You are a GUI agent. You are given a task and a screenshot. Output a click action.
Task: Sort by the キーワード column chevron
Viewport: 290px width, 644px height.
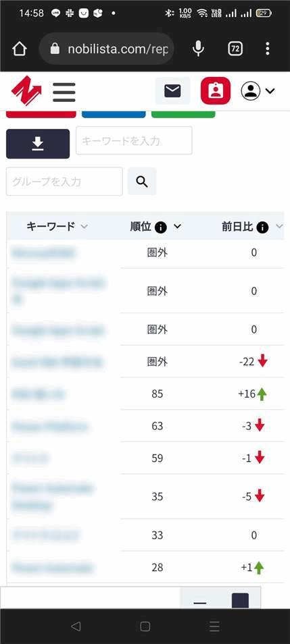84,226
